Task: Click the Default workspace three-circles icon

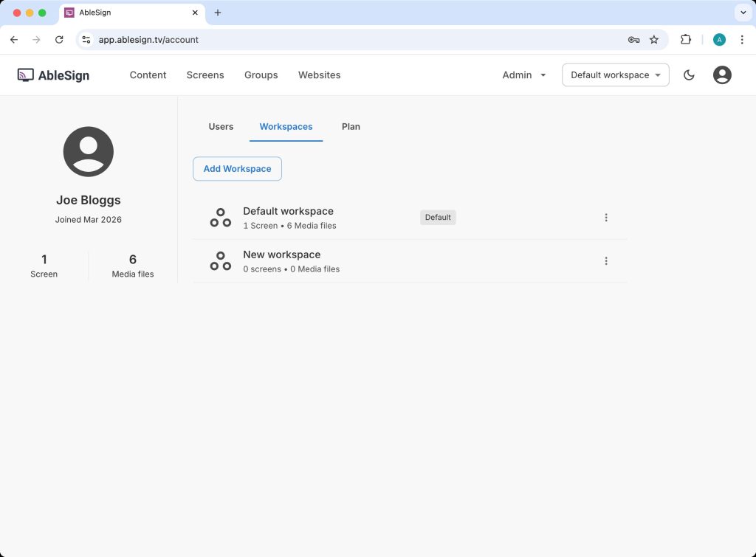Action: (x=220, y=218)
